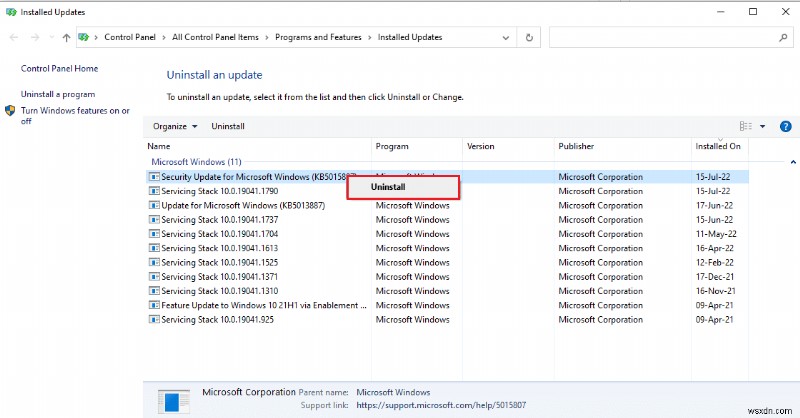Open the recent locations dropdown arrow
Image resolution: width=800 pixels, height=418 pixels.
[52, 37]
